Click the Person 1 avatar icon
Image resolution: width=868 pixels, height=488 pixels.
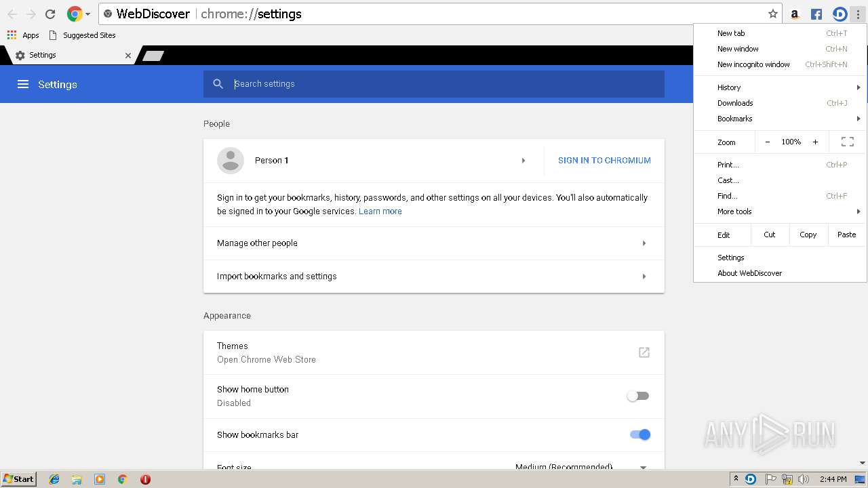click(x=231, y=161)
